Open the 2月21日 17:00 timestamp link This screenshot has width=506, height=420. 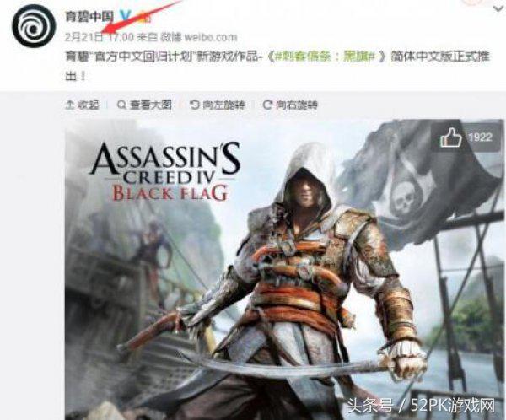[99, 37]
